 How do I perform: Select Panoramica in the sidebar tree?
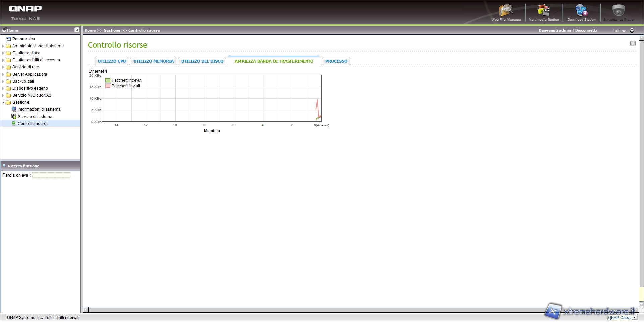pos(23,39)
